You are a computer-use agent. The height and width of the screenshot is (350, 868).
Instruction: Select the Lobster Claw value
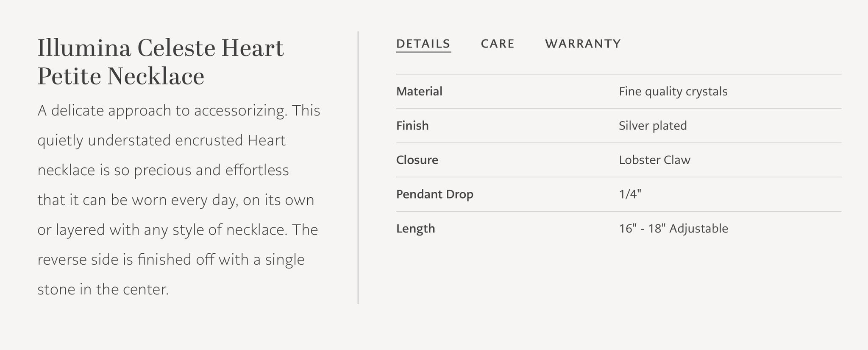pos(654,160)
